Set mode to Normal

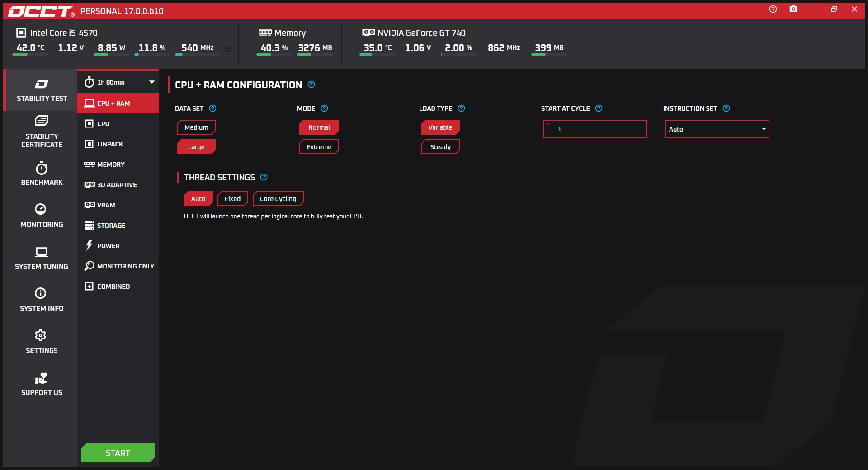(319, 127)
